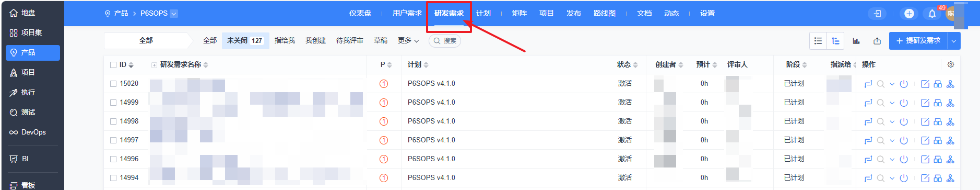Click close (power) icon for row 14994
The image size is (980, 190).
(904, 178)
